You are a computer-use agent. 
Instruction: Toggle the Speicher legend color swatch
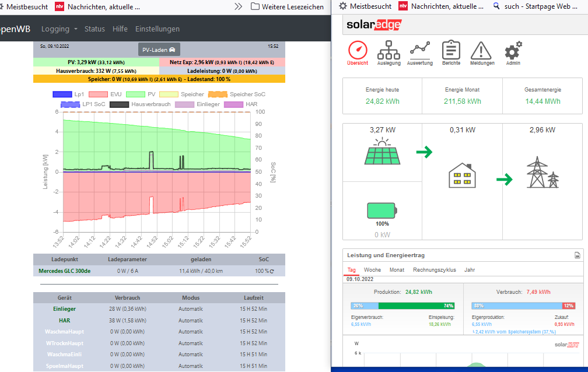(169, 94)
